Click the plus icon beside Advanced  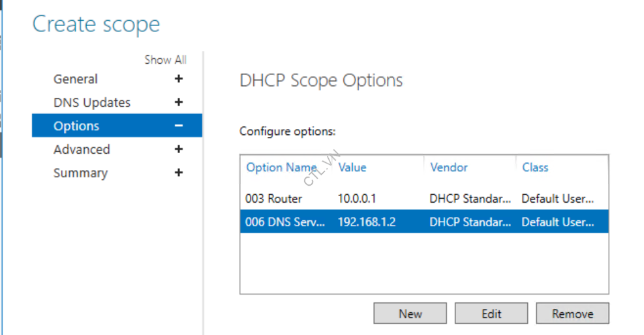pyautogui.click(x=179, y=149)
